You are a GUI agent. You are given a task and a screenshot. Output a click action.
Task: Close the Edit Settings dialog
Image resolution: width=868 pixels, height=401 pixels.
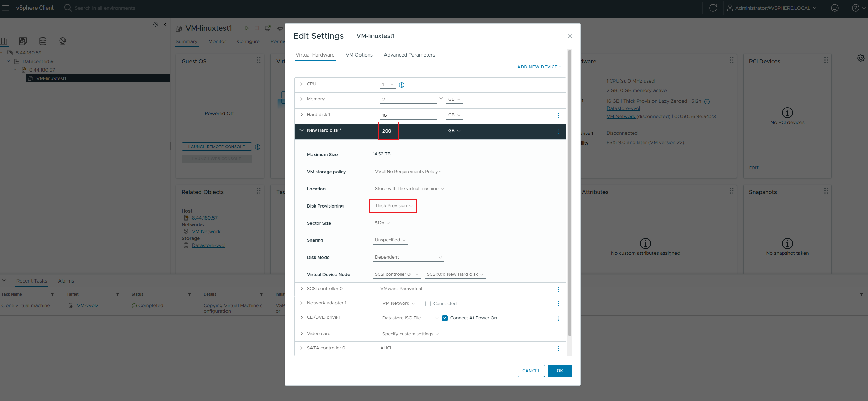coord(570,36)
